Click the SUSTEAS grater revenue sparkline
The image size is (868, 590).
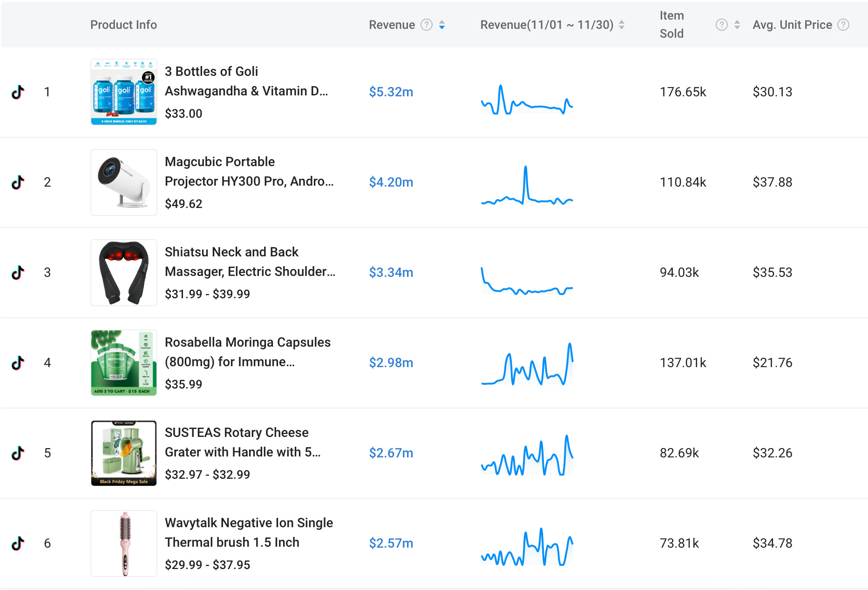527,455
